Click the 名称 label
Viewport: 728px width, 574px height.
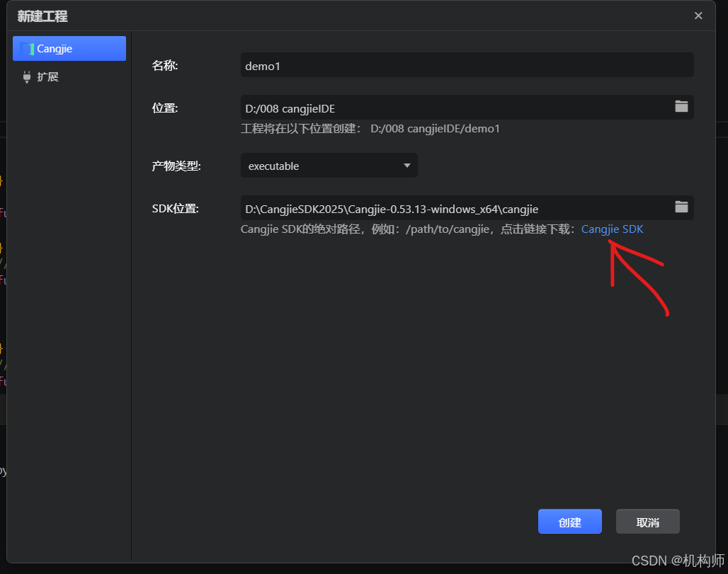coord(165,65)
